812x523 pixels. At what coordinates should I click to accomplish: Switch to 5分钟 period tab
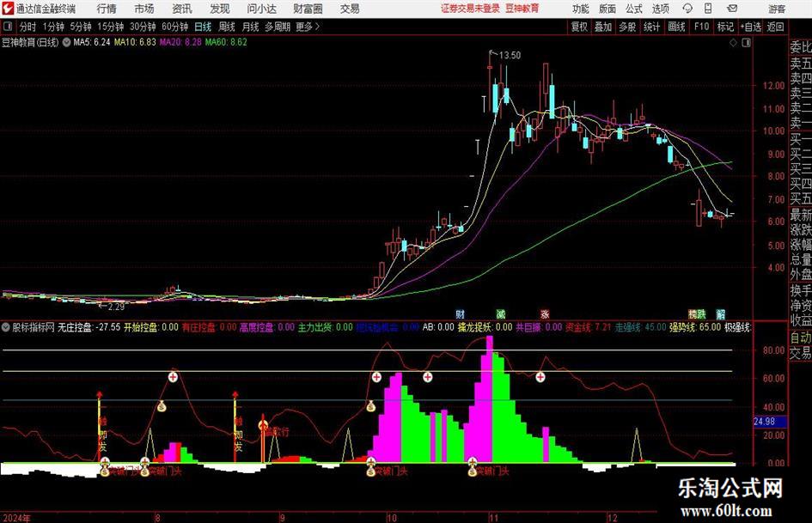tap(81, 27)
